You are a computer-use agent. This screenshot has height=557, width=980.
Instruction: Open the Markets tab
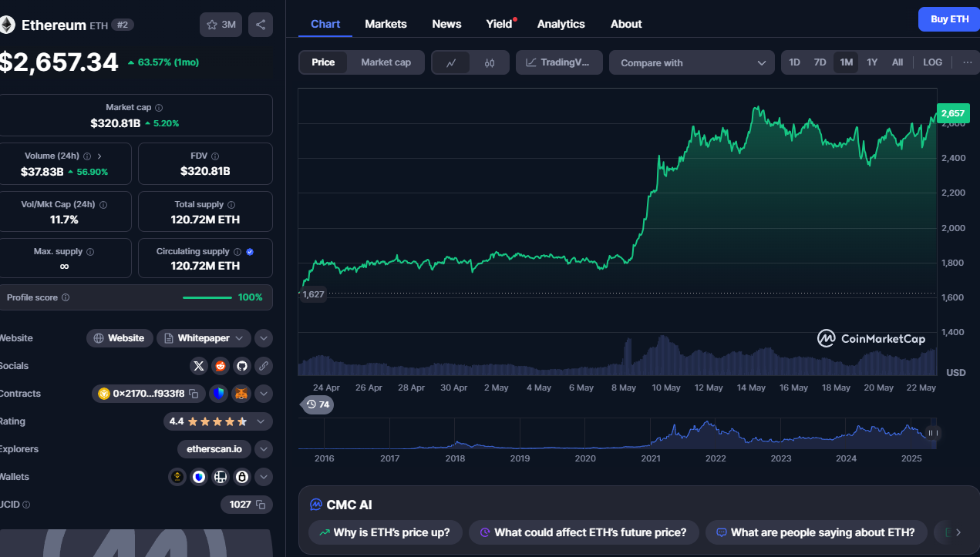tap(386, 24)
